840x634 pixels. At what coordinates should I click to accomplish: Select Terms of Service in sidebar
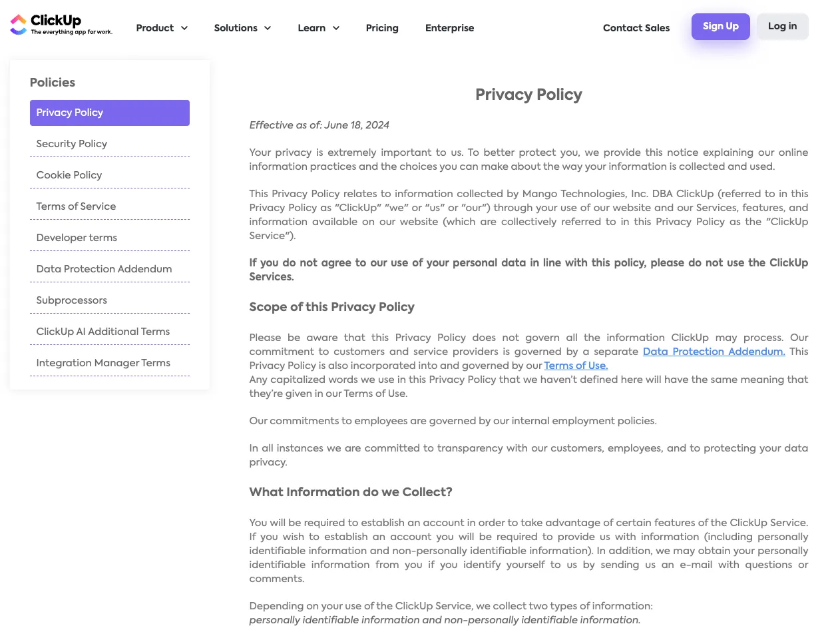click(x=110, y=206)
